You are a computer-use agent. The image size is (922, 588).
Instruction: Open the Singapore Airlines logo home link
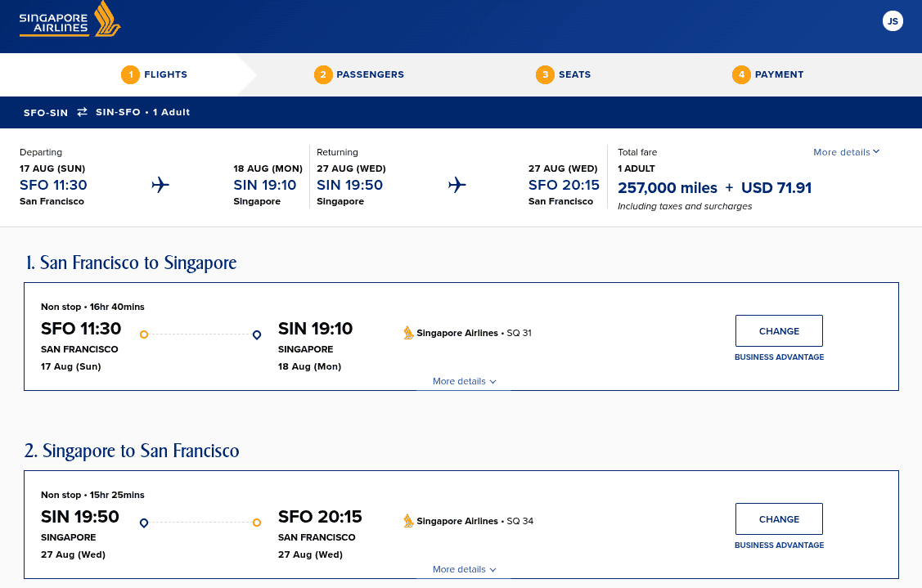pos(70,20)
